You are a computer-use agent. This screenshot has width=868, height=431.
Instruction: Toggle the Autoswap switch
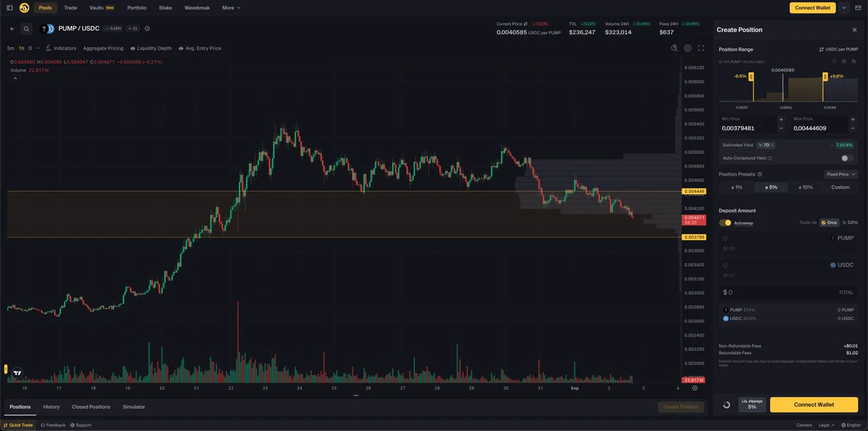point(725,223)
